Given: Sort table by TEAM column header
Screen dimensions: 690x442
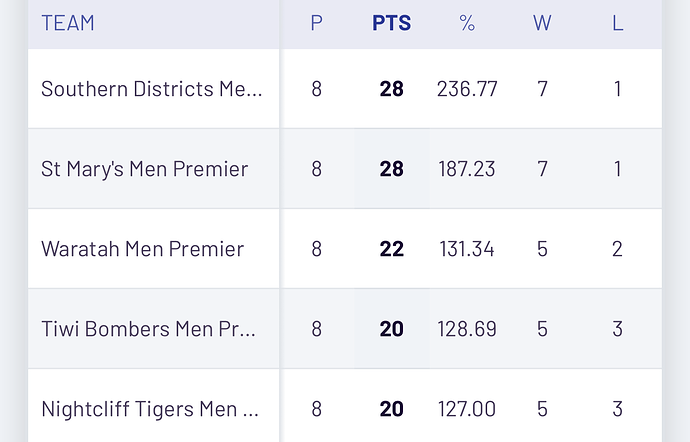Looking at the screenshot, I should click(68, 23).
